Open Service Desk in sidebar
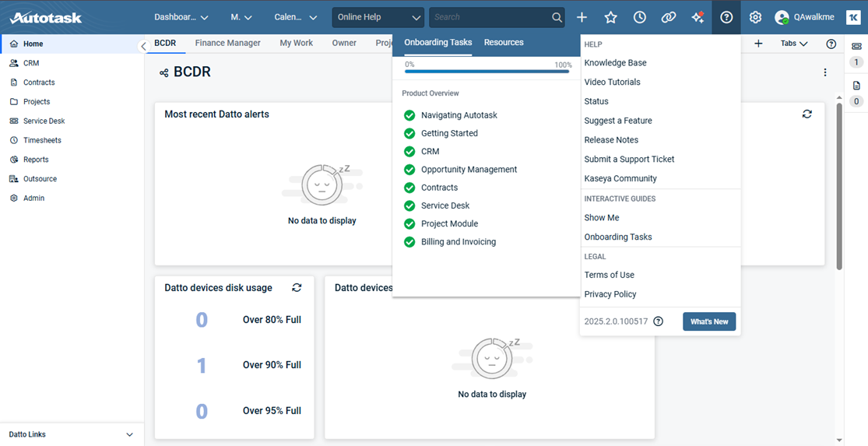Image resolution: width=868 pixels, height=446 pixels. click(x=72, y=121)
